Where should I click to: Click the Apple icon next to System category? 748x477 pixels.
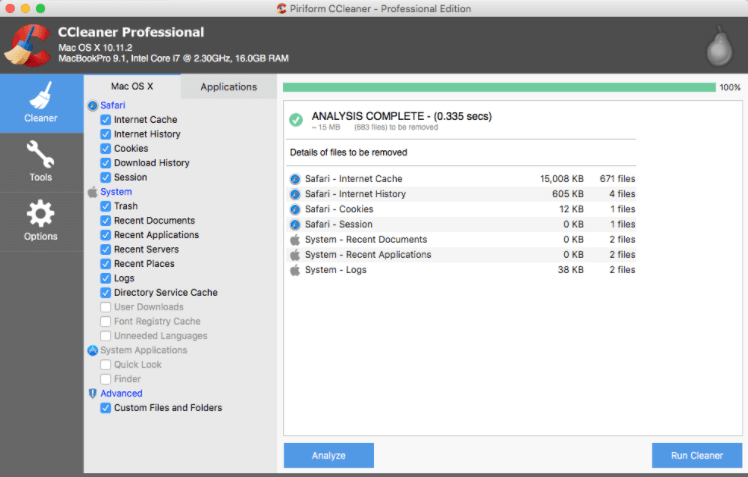pos(93,192)
